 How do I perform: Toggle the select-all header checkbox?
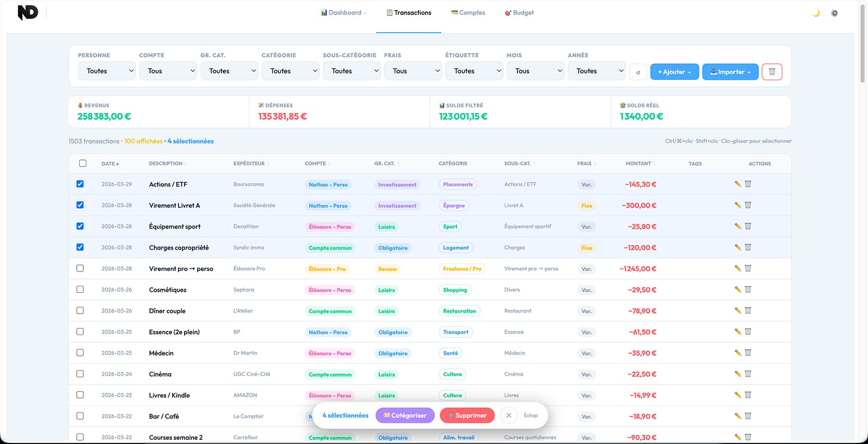(83, 163)
